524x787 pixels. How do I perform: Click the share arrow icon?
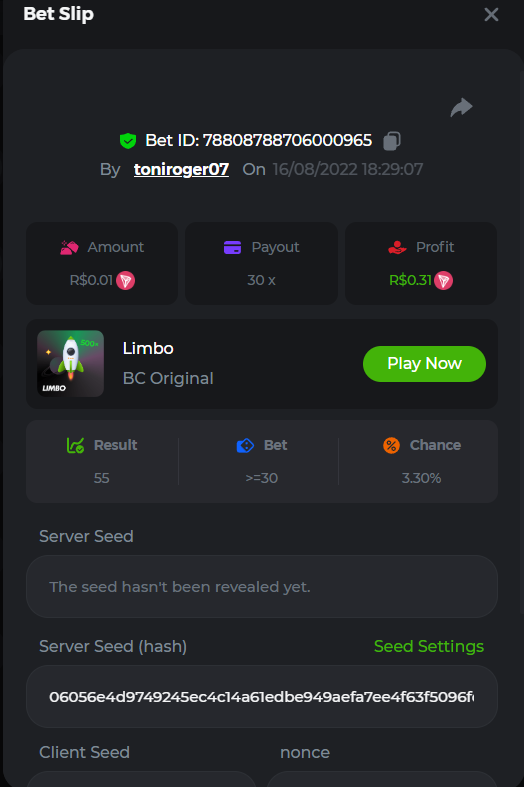(461, 107)
